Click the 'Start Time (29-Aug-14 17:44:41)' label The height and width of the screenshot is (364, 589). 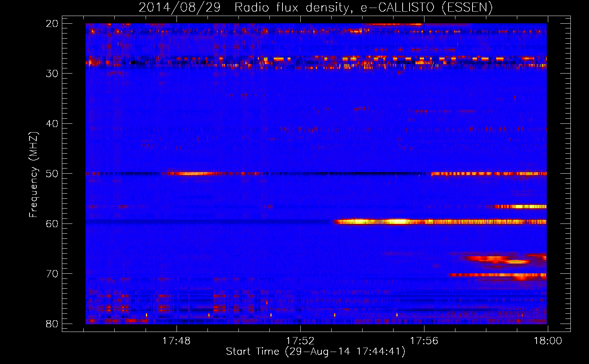coord(316,352)
